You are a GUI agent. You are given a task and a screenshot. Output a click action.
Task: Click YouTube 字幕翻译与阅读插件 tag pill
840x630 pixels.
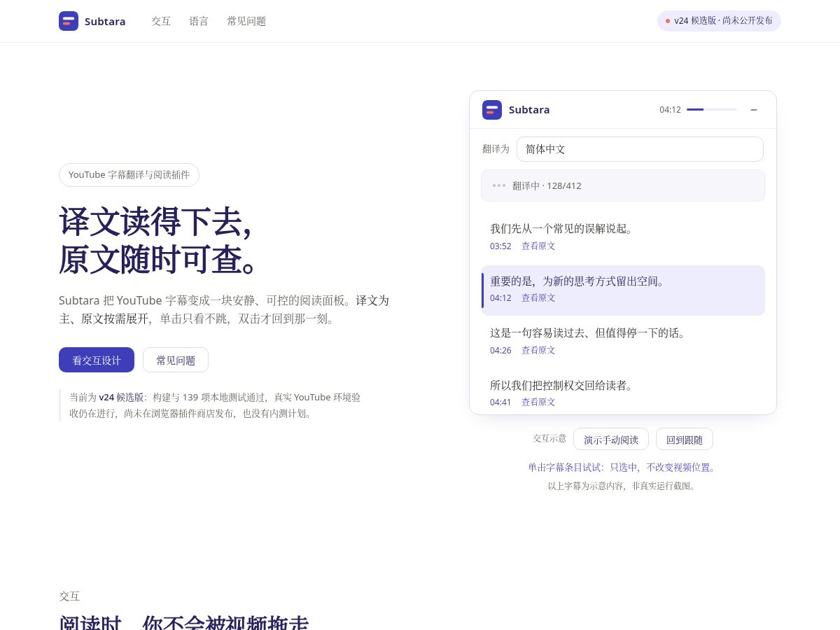[129, 175]
